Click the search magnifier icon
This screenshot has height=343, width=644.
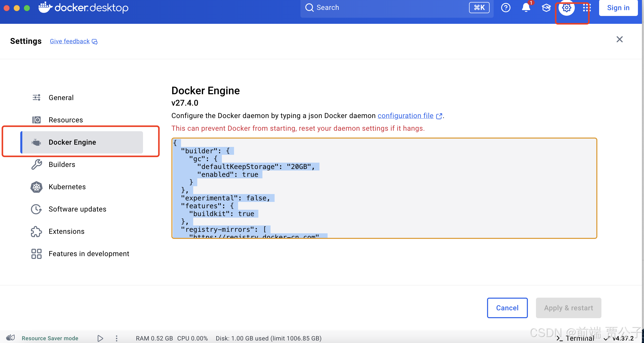(309, 8)
